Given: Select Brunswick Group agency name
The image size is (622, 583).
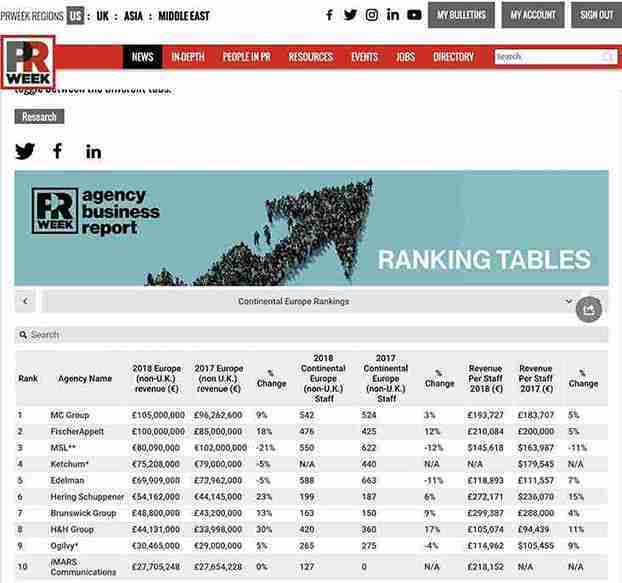Looking at the screenshot, I should coord(83,513).
